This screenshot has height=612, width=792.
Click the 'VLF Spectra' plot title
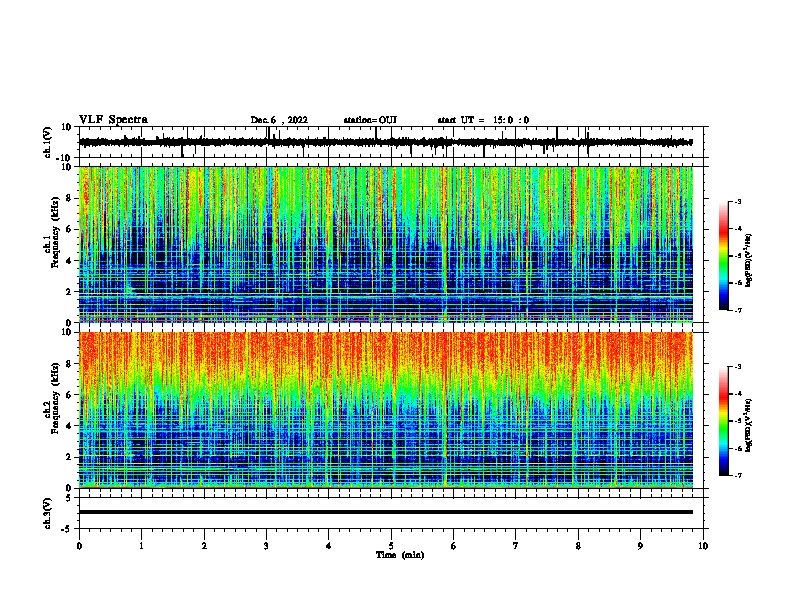[113, 120]
